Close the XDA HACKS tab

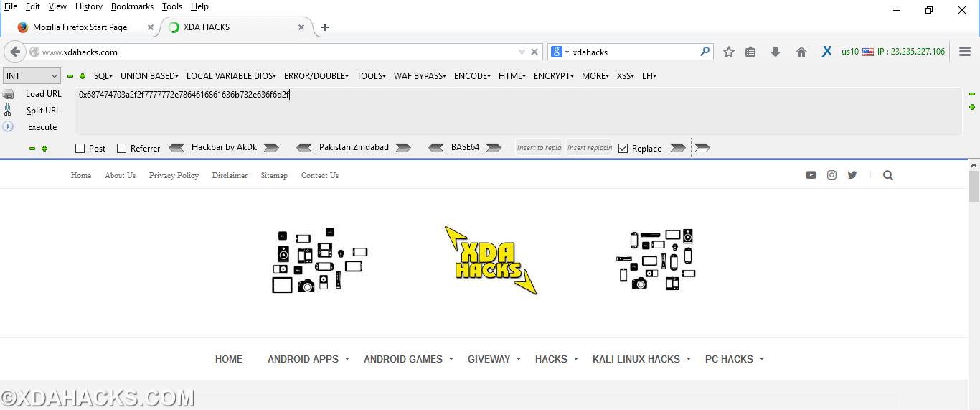coord(301,27)
